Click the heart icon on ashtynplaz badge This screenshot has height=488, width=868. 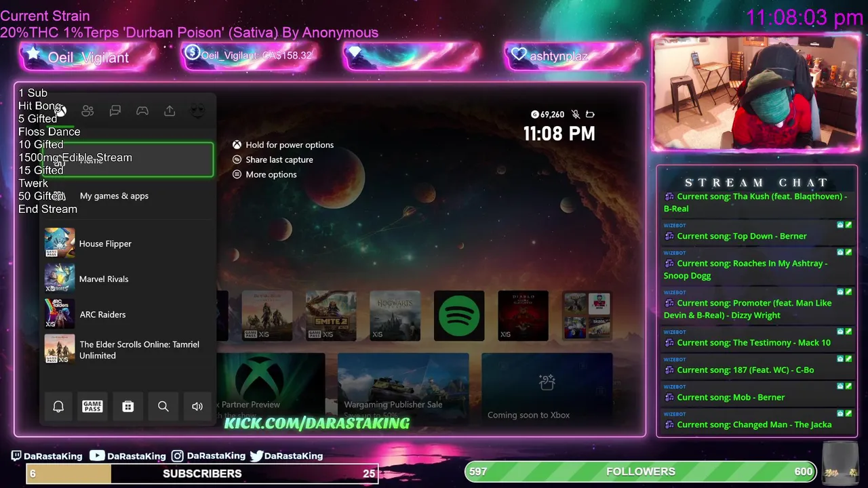[519, 54]
